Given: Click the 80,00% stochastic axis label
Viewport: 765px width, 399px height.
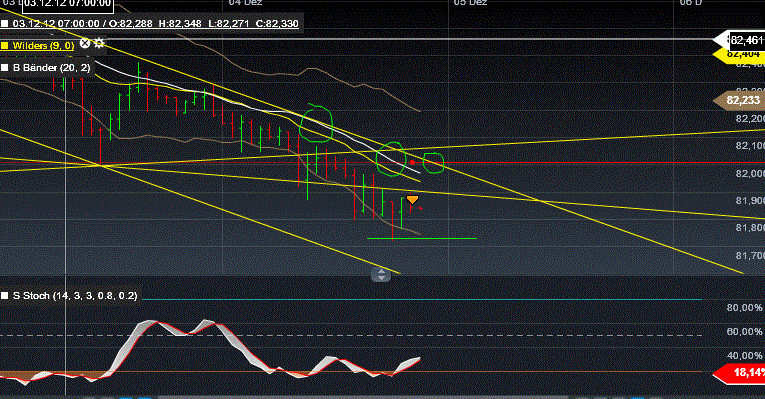Looking at the screenshot, I should 745,308.
